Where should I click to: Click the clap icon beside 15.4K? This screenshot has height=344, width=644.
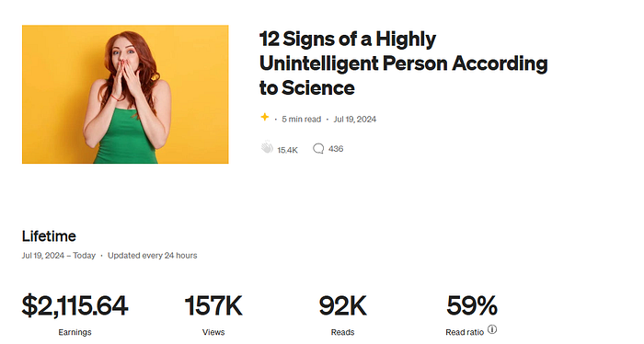[267, 147]
